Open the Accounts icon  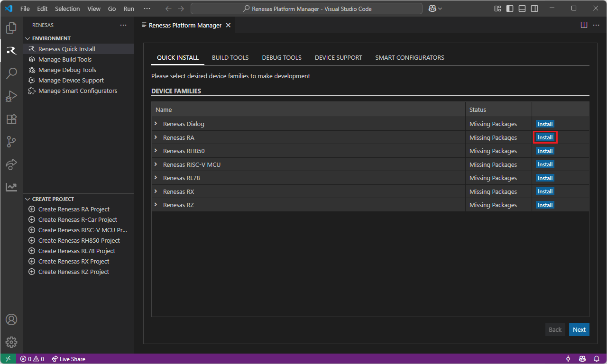point(11,319)
